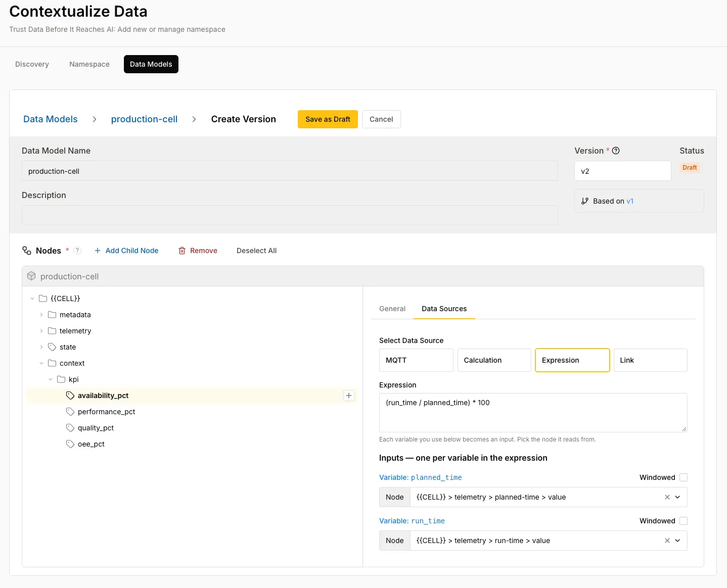Enable Windowed for planned_time variable
Image resolution: width=727 pixels, height=588 pixels.
pyautogui.click(x=684, y=477)
